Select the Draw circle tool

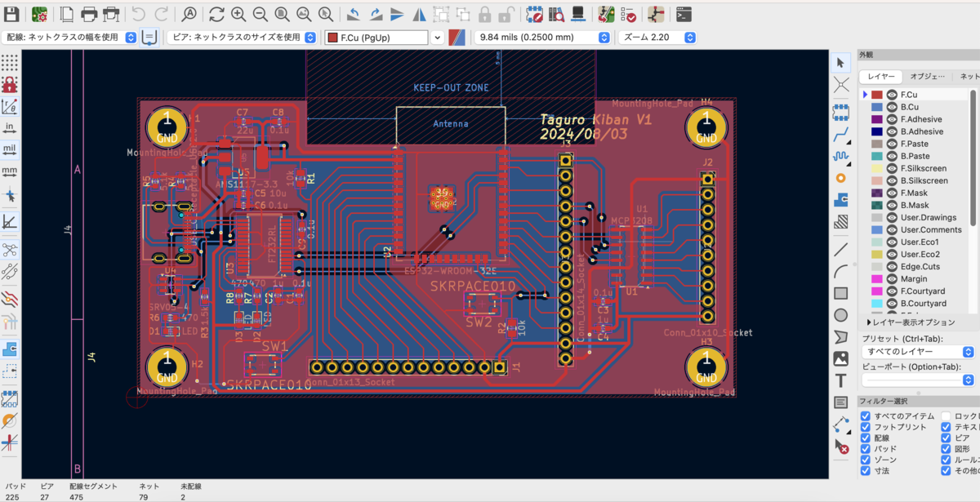840,315
